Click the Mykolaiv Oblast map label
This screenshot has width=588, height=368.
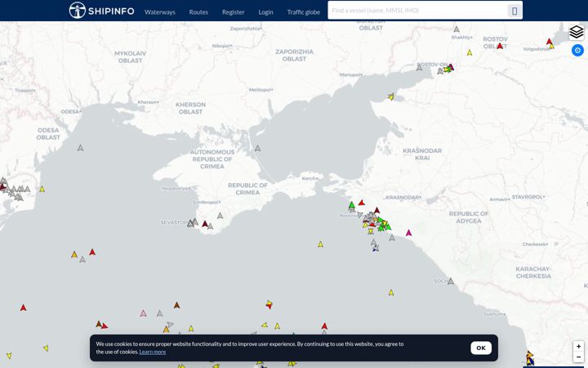[130, 56]
